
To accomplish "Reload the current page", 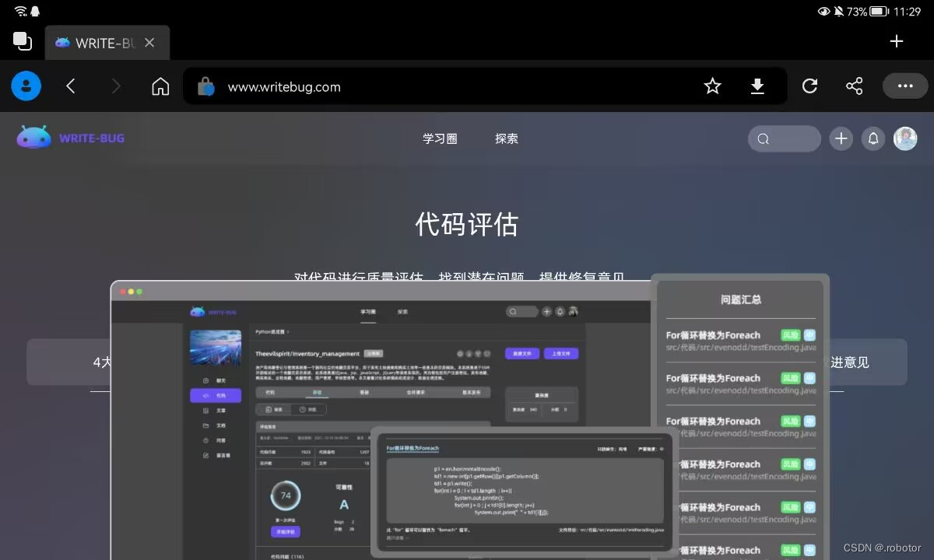I will point(809,86).
